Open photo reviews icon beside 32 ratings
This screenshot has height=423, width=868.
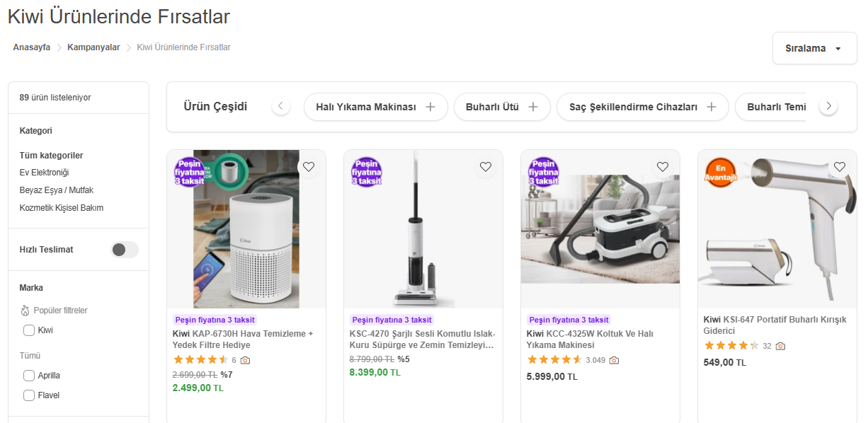[780, 346]
